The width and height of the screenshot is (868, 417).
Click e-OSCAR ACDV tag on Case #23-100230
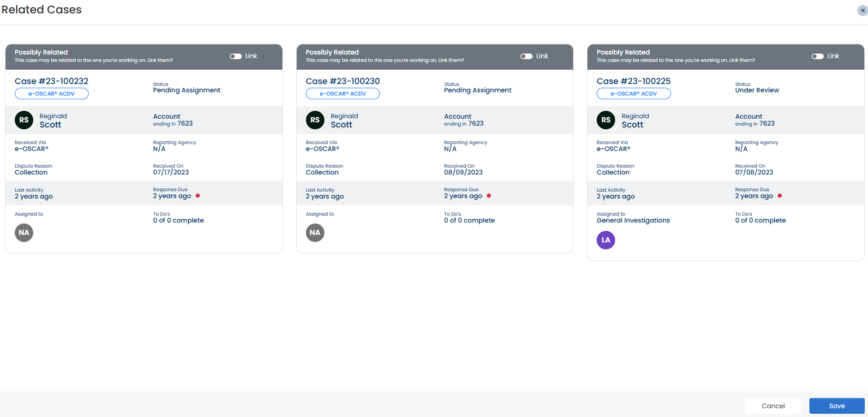(343, 94)
